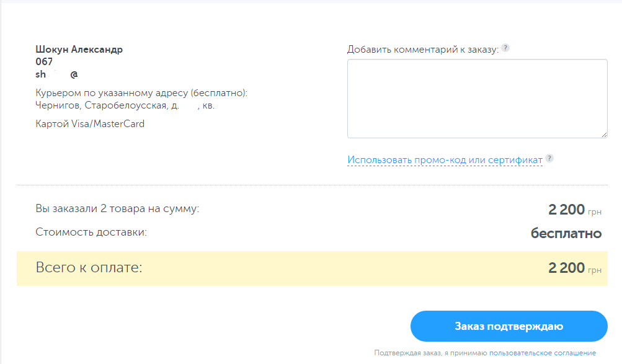Viewport: 622px width, 364px height.
Task: Click help icon beside order comment label
Action: point(505,48)
